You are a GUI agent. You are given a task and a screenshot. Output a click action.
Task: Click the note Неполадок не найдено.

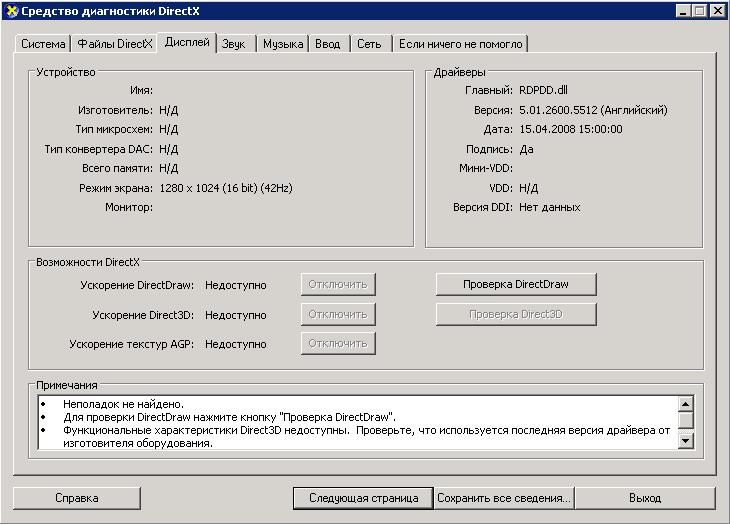pos(123,404)
